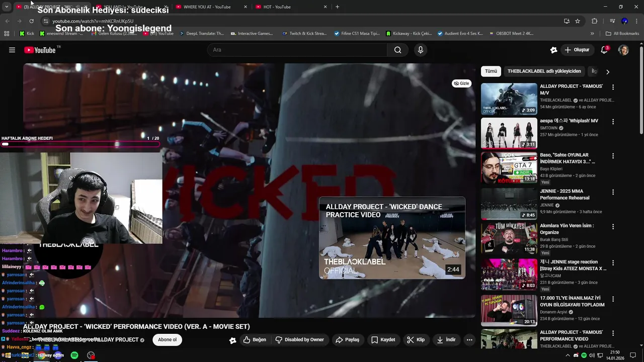This screenshot has height=362, width=644.
Task: Open JENNIE 2025 MMA Performance Rehearsal title
Action: [x=565, y=194]
